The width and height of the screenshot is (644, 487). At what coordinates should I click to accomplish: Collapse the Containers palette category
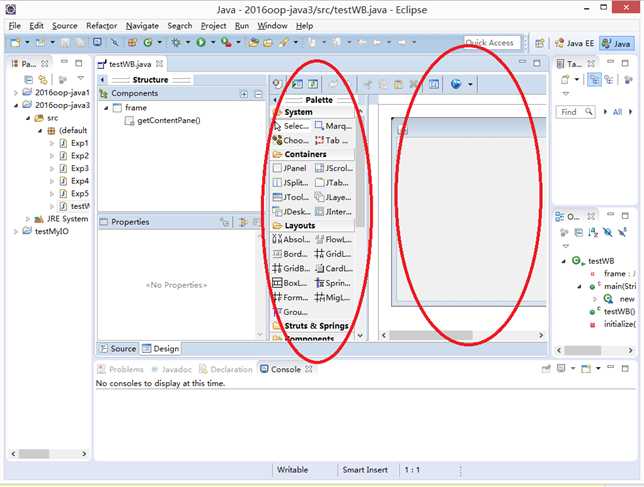pyautogui.click(x=313, y=154)
